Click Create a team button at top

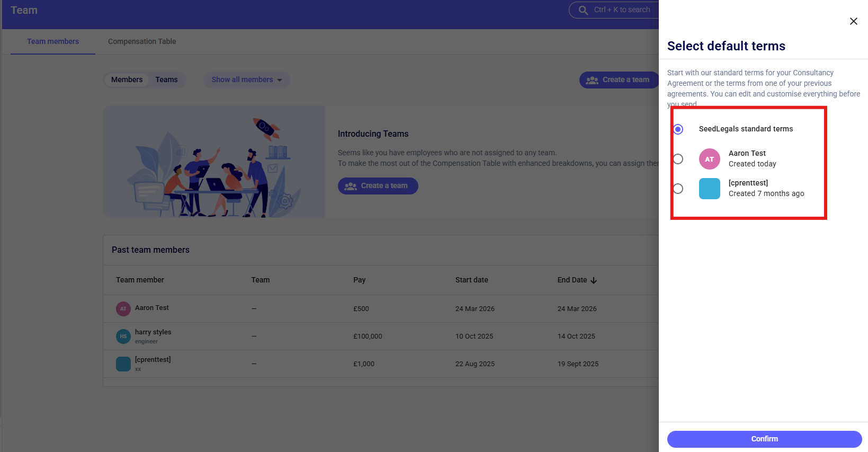click(x=619, y=79)
